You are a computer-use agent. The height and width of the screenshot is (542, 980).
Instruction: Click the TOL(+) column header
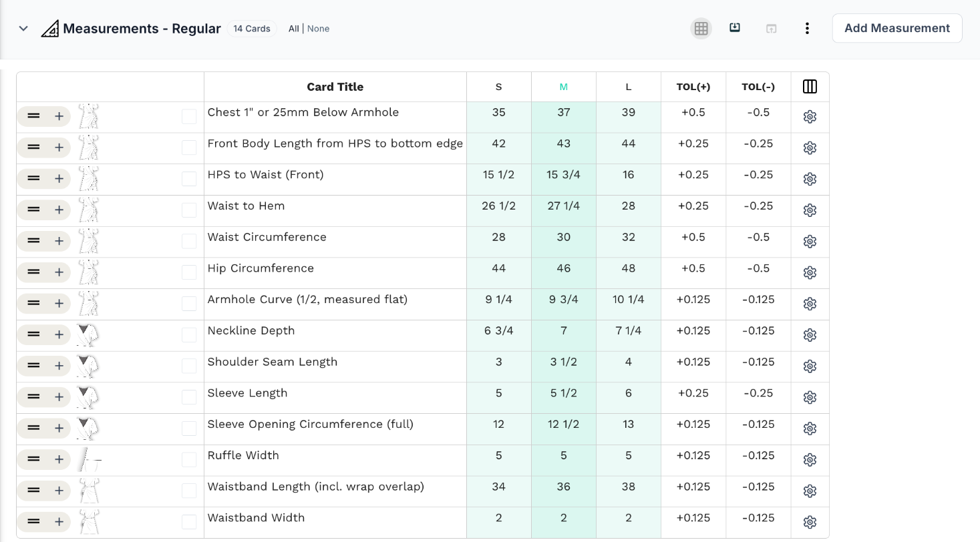click(x=693, y=87)
